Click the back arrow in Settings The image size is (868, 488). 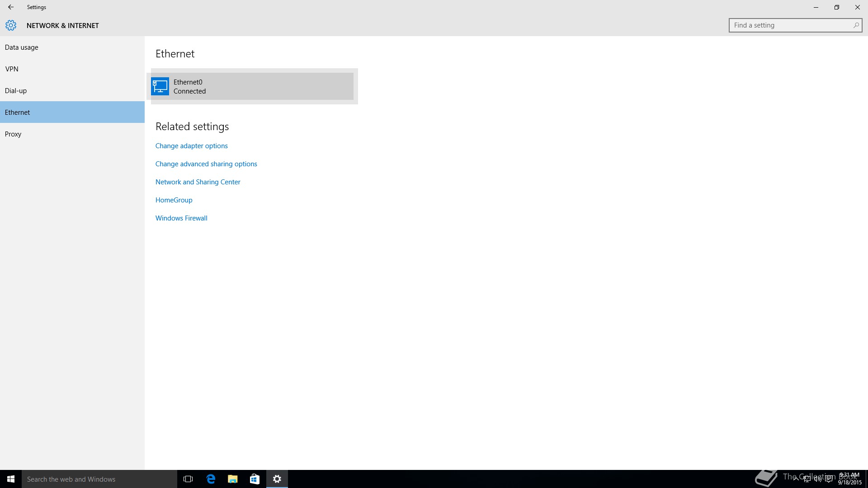click(11, 7)
